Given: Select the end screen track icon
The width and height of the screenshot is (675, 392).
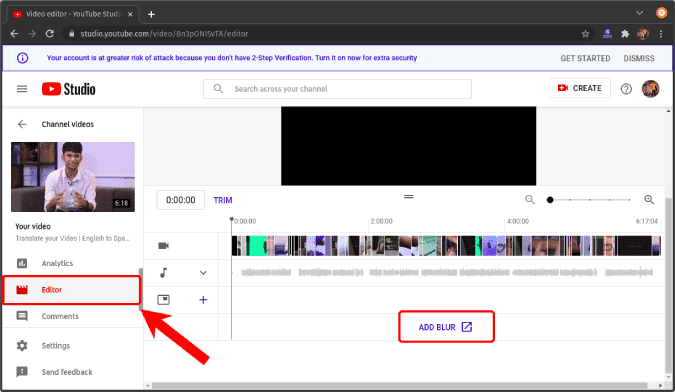Looking at the screenshot, I should (x=164, y=299).
